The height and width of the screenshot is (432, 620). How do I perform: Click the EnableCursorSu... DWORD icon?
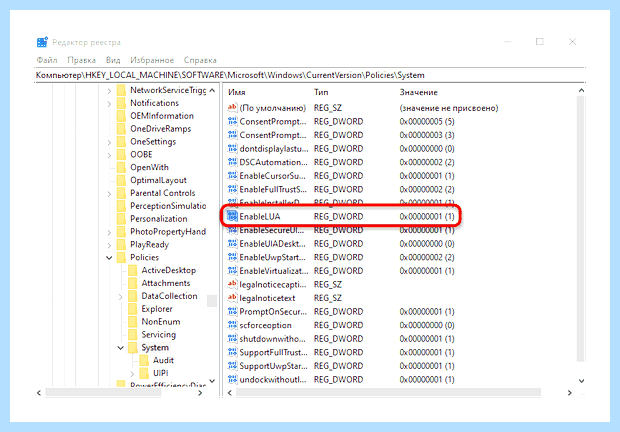click(x=232, y=175)
